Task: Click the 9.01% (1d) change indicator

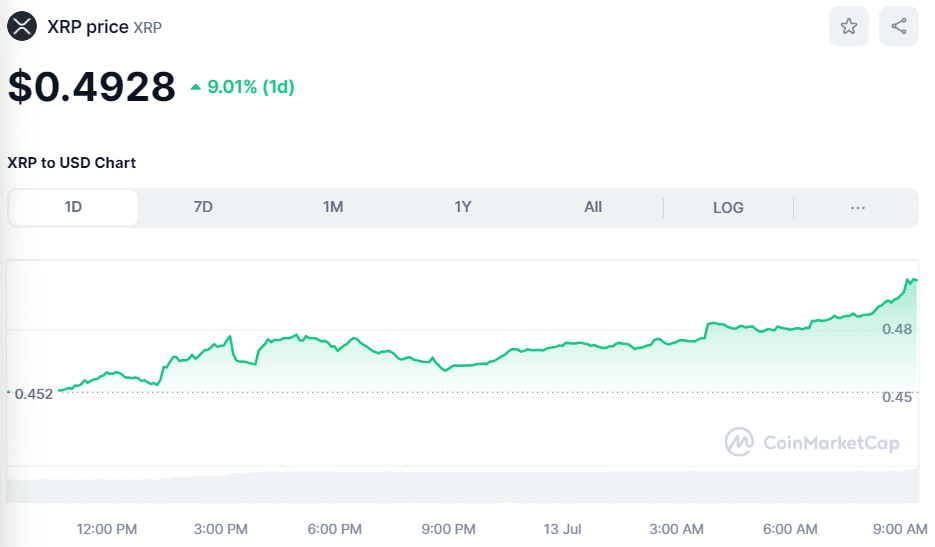Action: [x=242, y=87]
